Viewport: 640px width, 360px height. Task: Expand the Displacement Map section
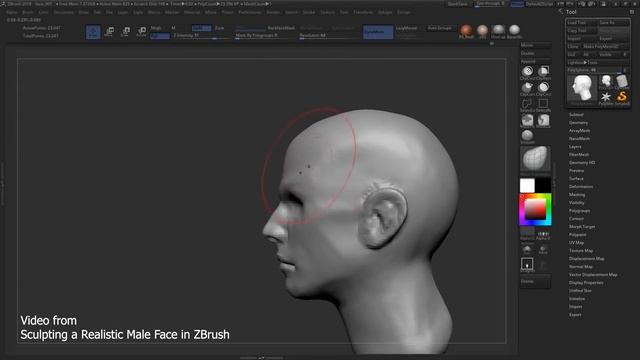click(x=587, y=258)
